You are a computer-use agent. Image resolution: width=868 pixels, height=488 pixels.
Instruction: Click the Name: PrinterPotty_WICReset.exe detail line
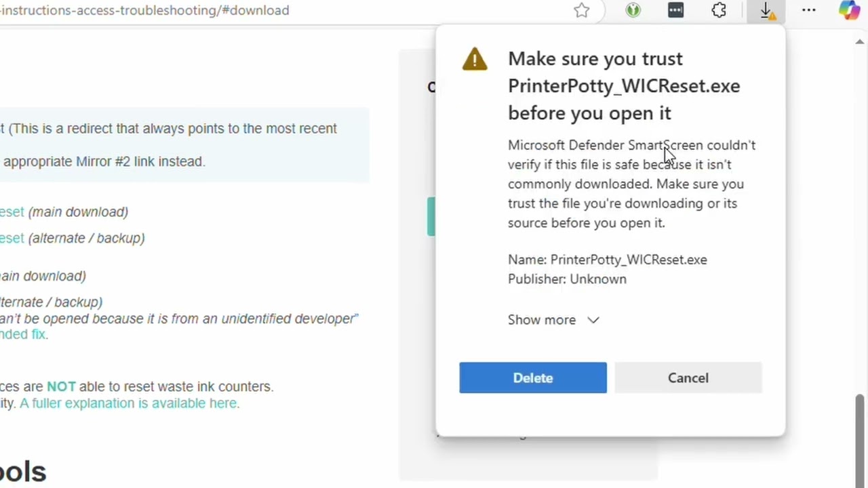tap(607, 260)
